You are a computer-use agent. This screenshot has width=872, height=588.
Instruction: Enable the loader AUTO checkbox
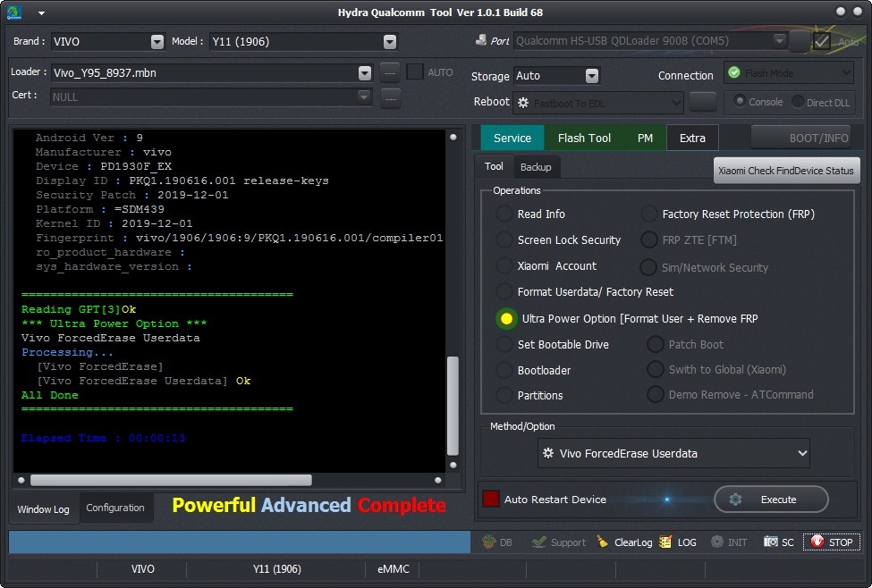415,71
